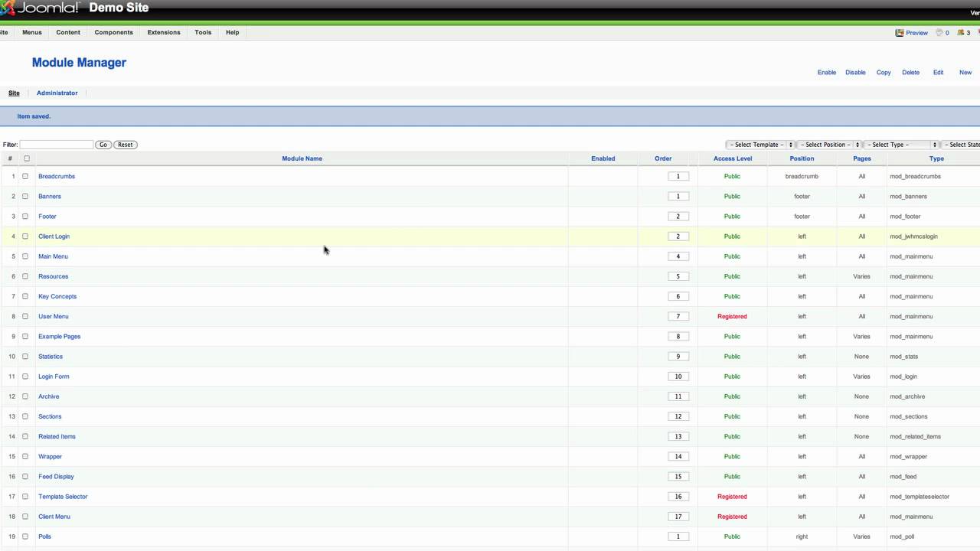The height and width of the screenshot is (551, 980).
Task: Open the Login Form module link
Action: click(x=54, y=377)
